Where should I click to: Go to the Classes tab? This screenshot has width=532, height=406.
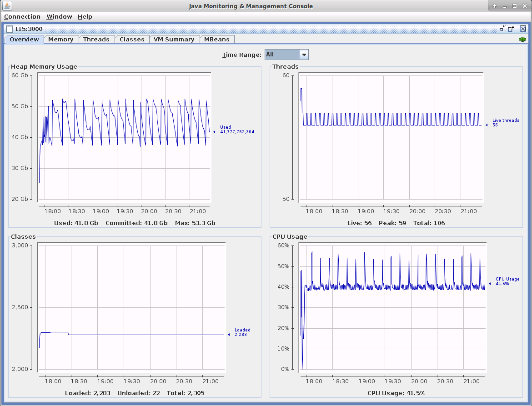click(x=132, y=40)
